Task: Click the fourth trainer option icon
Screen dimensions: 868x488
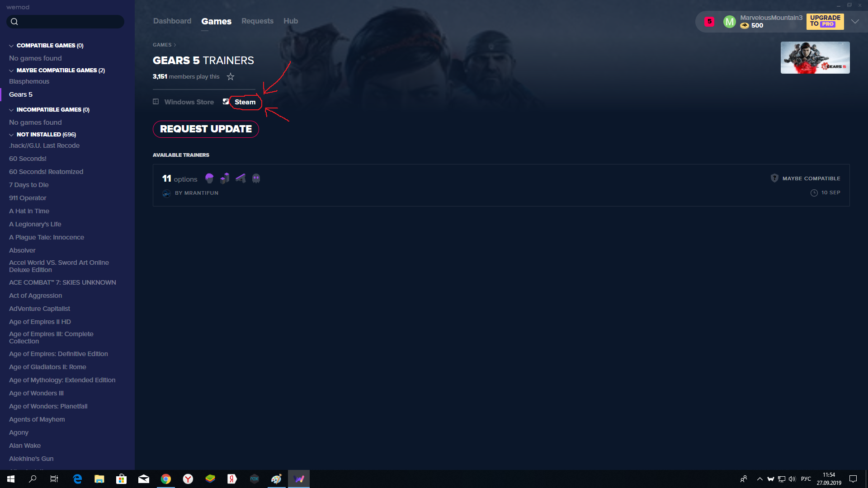Action: coord(256,178)
